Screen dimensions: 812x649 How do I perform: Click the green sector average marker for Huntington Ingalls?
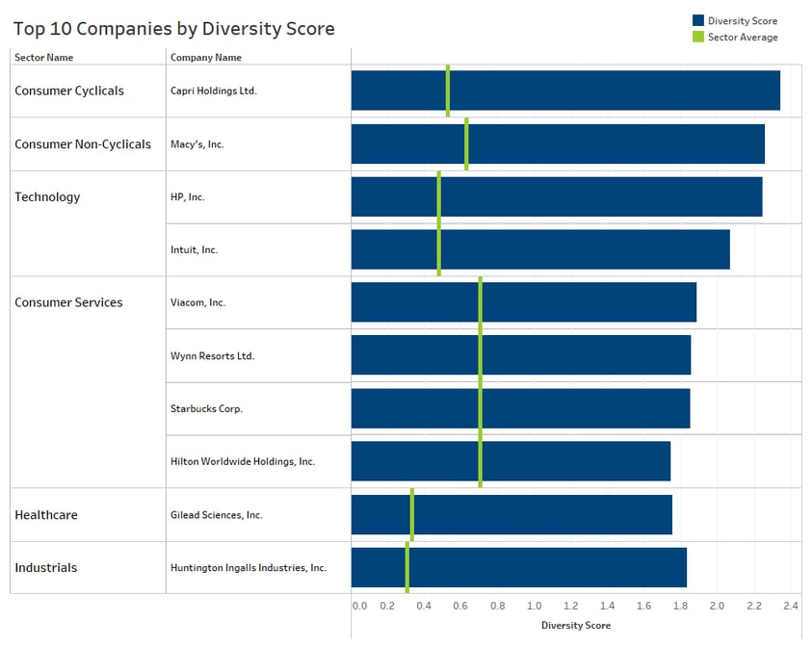click(x=407, y=567)
